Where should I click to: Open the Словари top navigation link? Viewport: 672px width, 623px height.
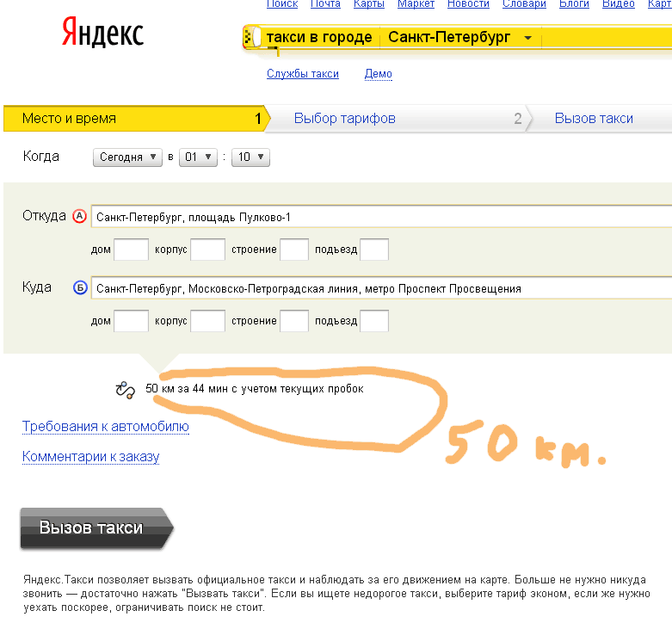tap(524, 3)
